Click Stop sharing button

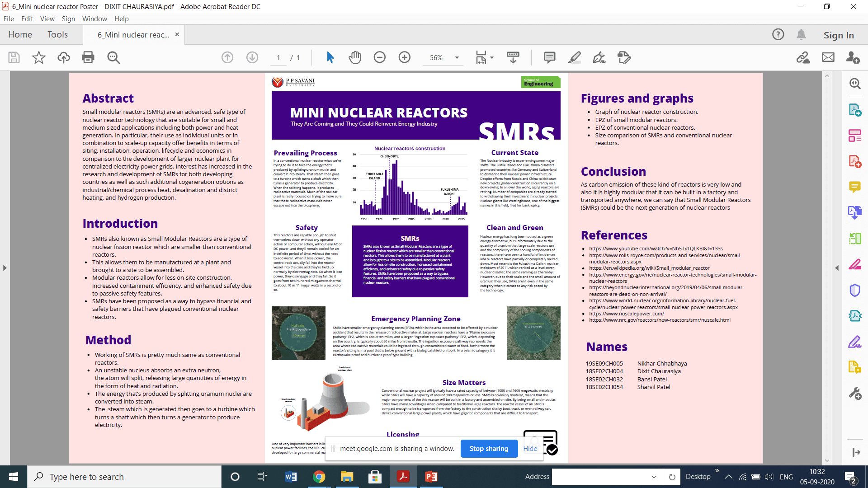[489, 448]
